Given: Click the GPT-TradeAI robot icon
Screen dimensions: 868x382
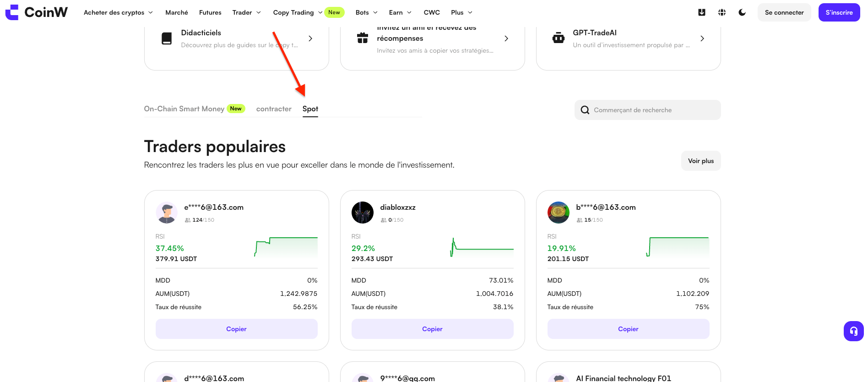Looking at the screenshot, I should tap(559, 38).
